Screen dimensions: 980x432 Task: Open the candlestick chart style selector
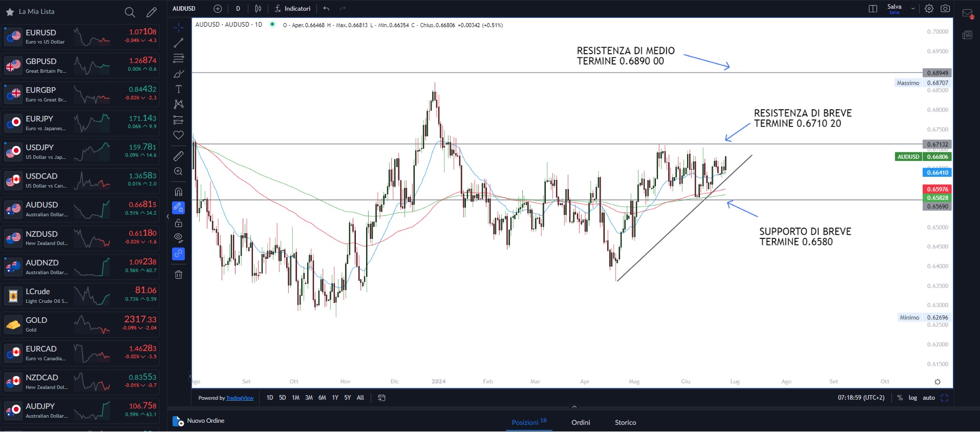click(x=258, y=9)
